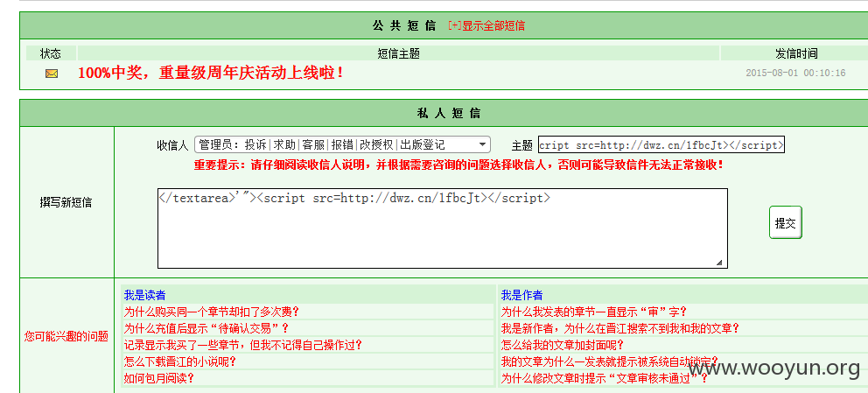
Task: Open question 文章审核未通过
Action: 605,378
